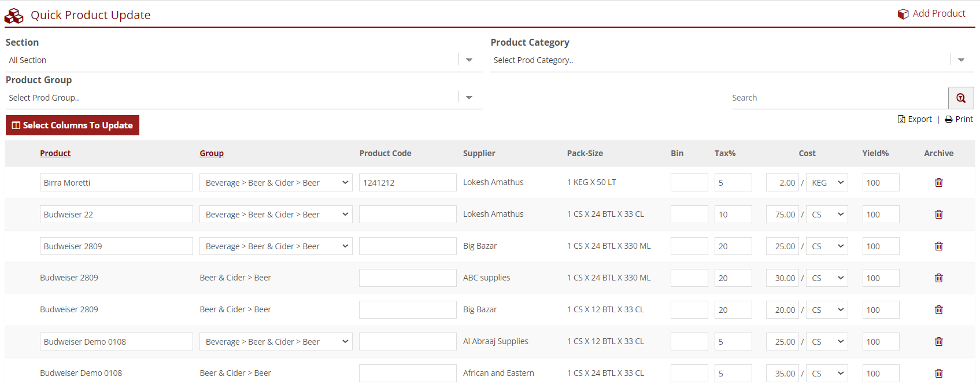Click into the Search text field
This screenshot has height=384, width=980.
click(x=837, y=98)
